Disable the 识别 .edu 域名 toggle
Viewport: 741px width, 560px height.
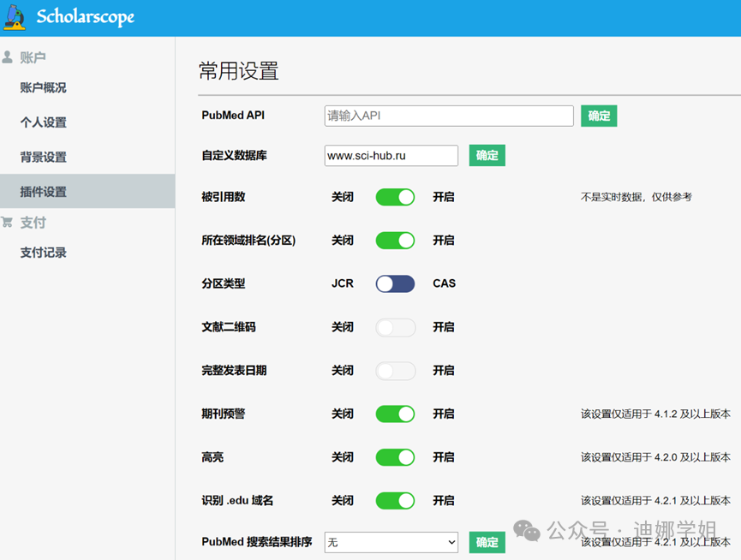click(394, 500)
